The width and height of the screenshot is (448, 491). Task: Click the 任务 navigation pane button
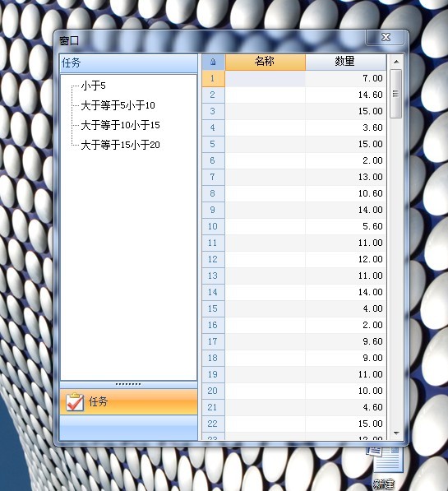coord(128,401)
